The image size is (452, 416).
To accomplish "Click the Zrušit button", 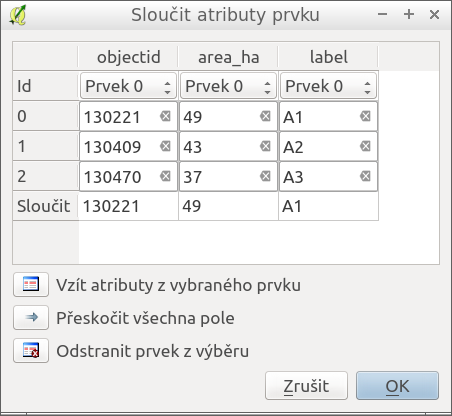I will pyautogui.click(x=306, y=386).
